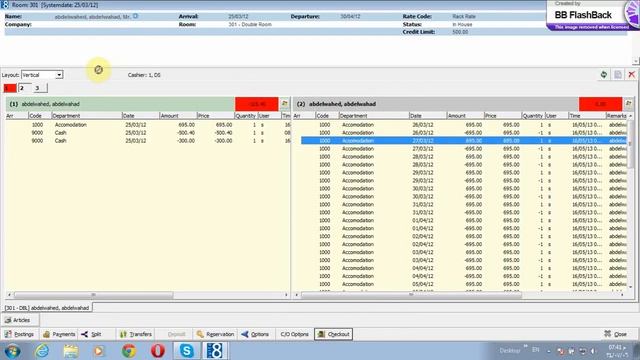
Task: Click window (1) horizontal scrollbar thumb
Action: (x=93, y=295)
